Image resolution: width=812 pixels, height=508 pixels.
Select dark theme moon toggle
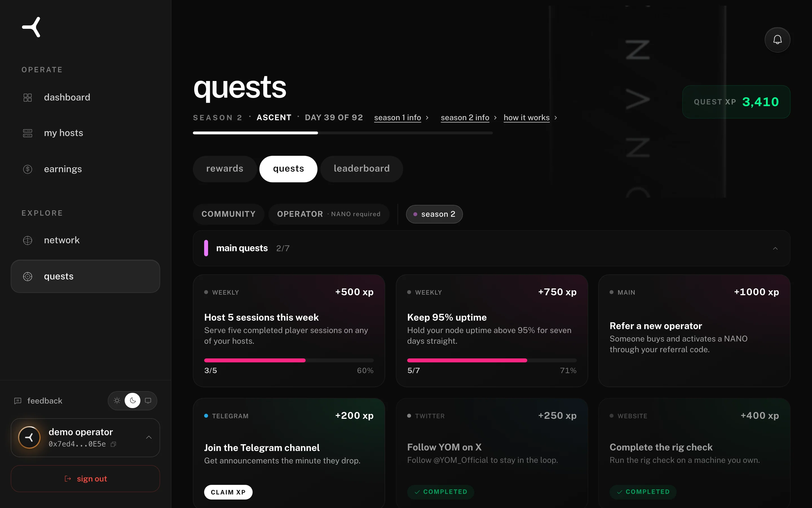pos(133,400)
